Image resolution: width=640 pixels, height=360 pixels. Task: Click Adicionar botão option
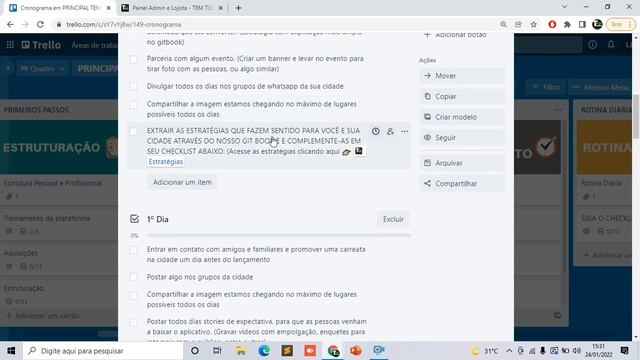(x=456, y=35)
